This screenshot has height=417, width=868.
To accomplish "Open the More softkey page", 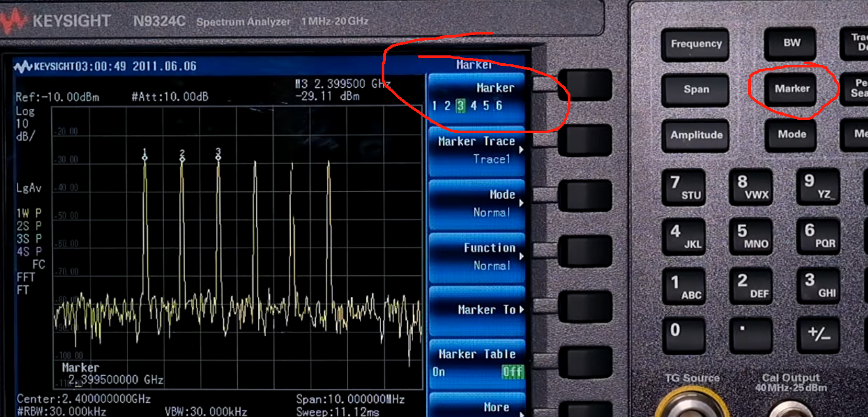I will click(476, 407).
